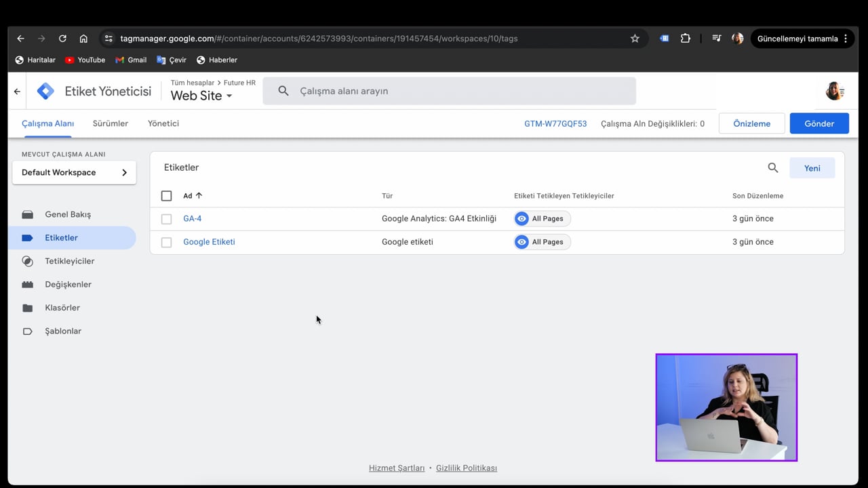Reload the page with the refresh icon
The width and height of the screenshot is (868, 488).
tap(62, 39)
